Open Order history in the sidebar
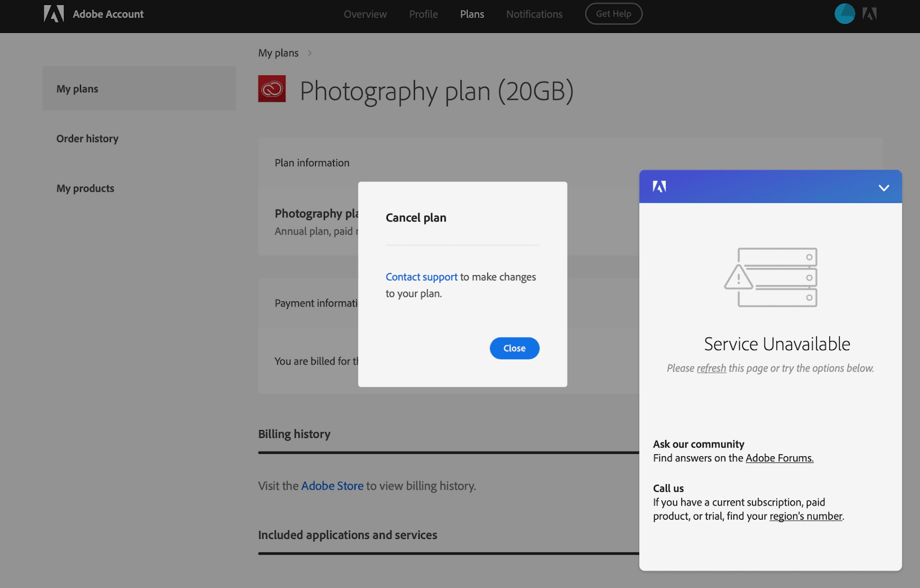Screen dimensions: 920x588 tap(87, 138)
